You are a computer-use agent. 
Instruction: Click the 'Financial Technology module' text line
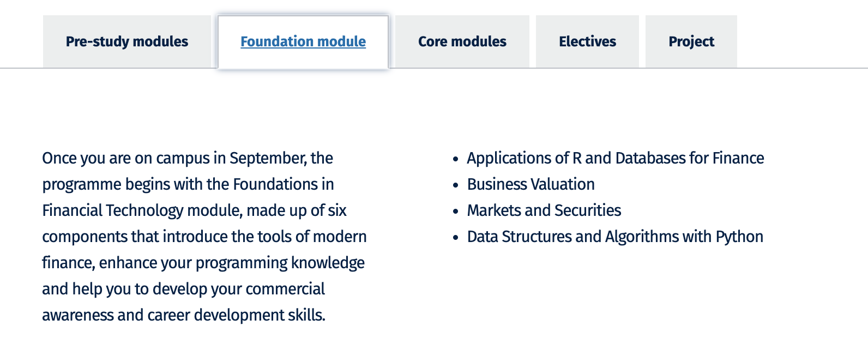click(x=194, y=210)
